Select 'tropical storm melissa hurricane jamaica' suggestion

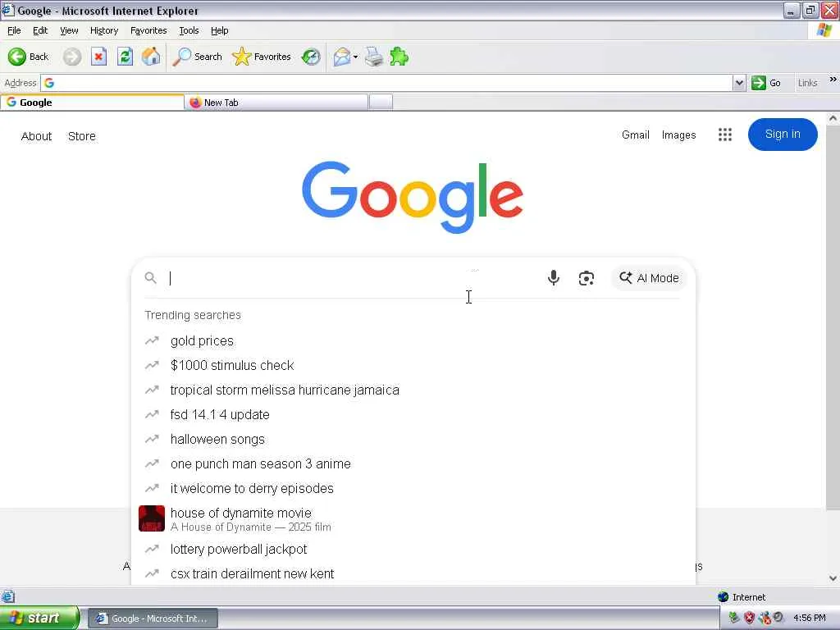click(x=413, y=390)
